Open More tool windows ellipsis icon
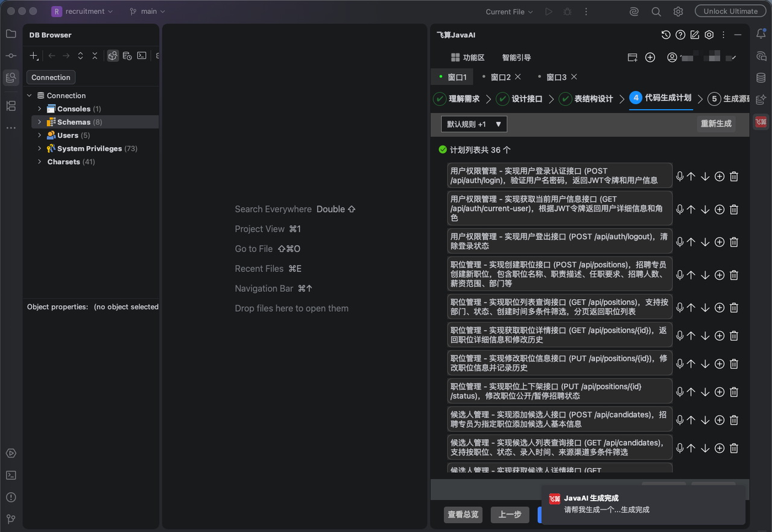772x532 pixels. [11, 128]
